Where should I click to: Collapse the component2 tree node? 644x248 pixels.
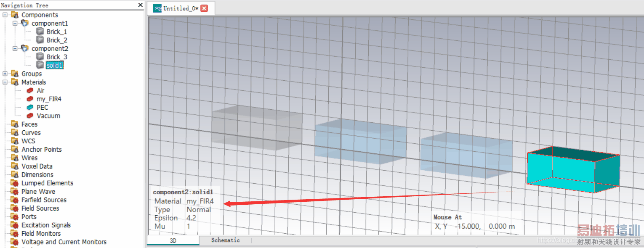[15, 48]
